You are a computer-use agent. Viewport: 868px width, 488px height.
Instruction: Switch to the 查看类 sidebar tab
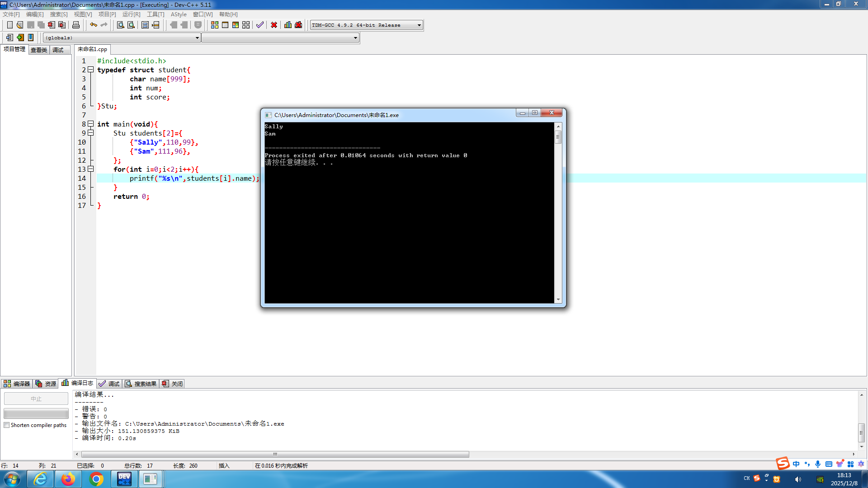coord(39,50)
